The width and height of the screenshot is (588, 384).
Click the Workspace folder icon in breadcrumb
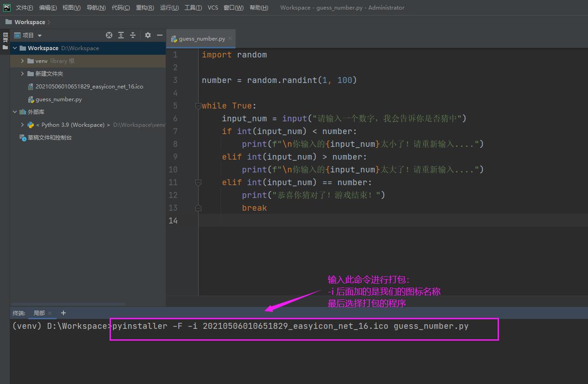click(x=9, y=22)
